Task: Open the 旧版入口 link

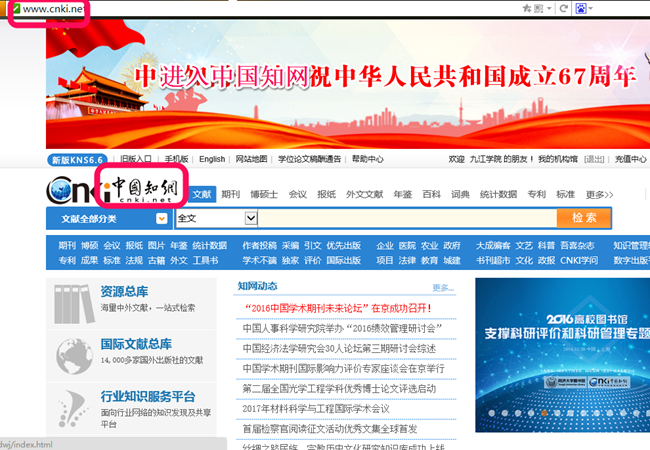Action: [x=136, y=159]
